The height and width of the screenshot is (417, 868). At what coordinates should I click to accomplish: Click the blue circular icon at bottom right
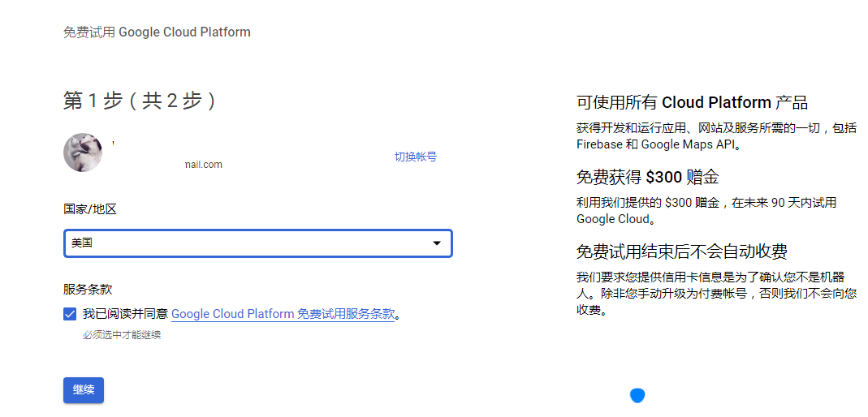click(637, 395)
